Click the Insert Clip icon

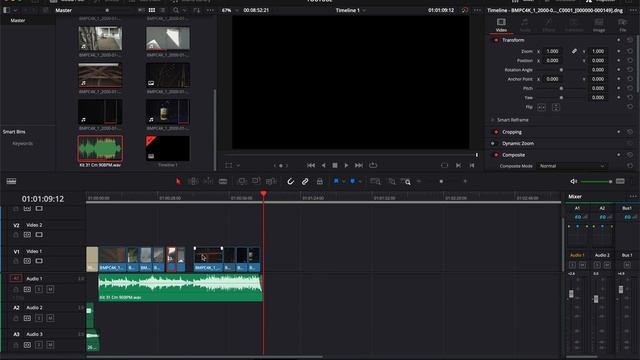click(x=242, y=181)
